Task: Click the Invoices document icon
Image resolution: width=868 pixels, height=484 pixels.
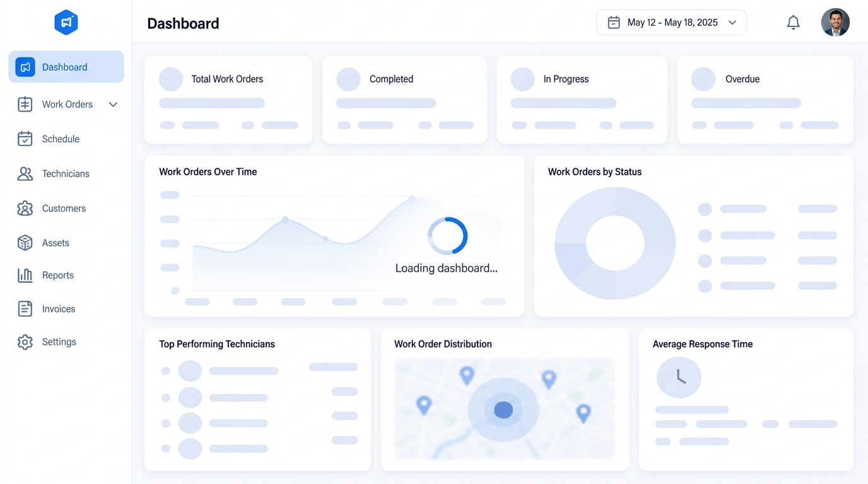Action: tap(25, 309)
